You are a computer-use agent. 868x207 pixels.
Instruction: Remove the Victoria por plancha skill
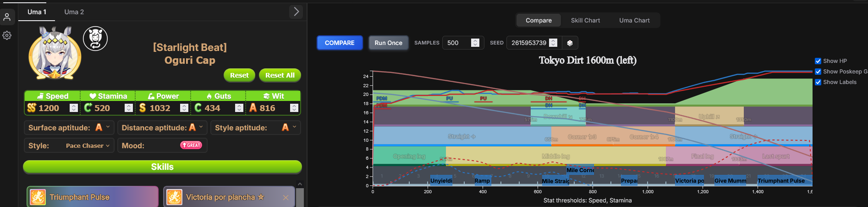(286, 197)
